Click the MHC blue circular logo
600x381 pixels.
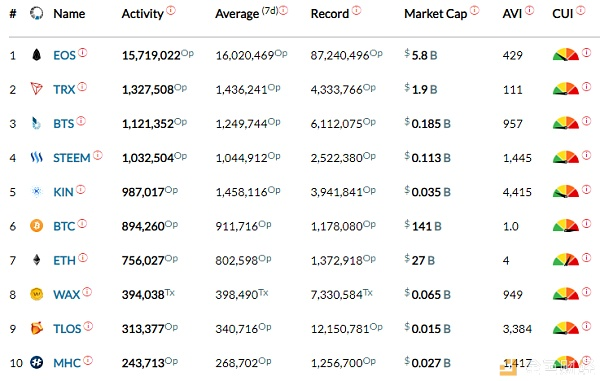pos(36,362)
